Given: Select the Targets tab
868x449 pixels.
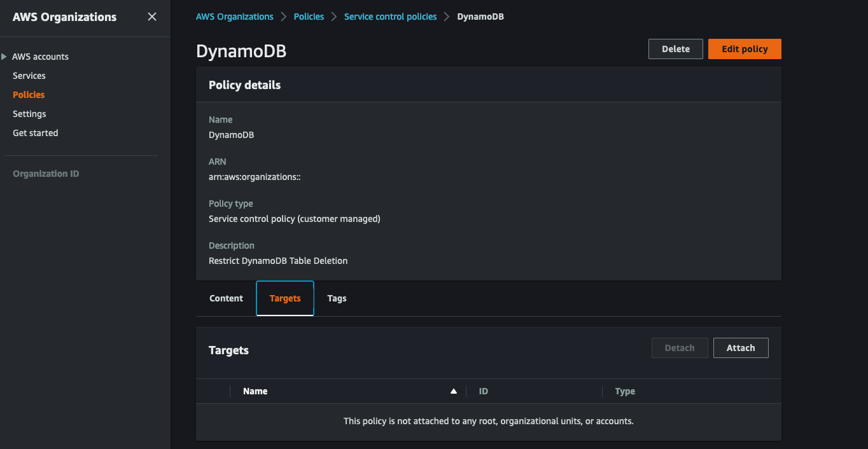Looking at the screenshot, I should coord(285,298).
